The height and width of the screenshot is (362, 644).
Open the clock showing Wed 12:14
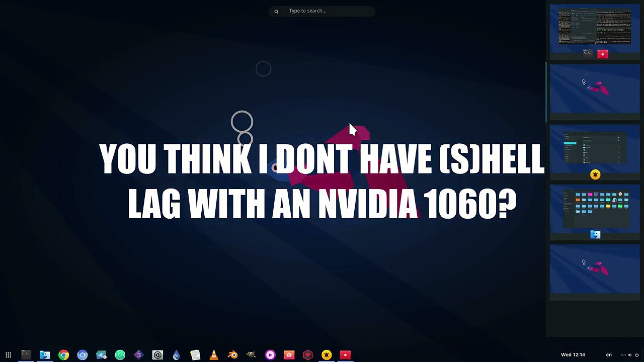[x=573, y=355]
